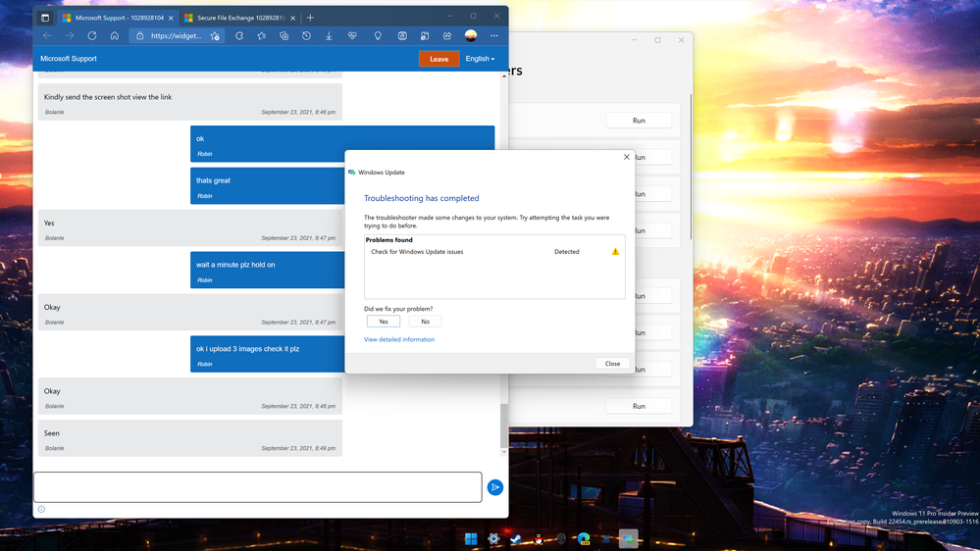Screen dimensions: 980x551
Task: Run the first troubleshooter in Settings
Action: [x=639, y=121]
